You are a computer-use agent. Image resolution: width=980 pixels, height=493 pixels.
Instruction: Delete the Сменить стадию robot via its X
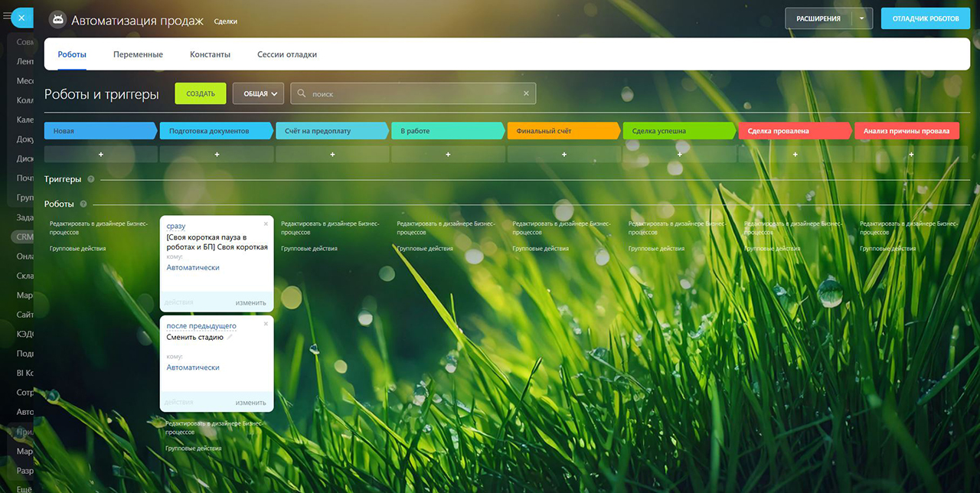[x=266, y=324]
